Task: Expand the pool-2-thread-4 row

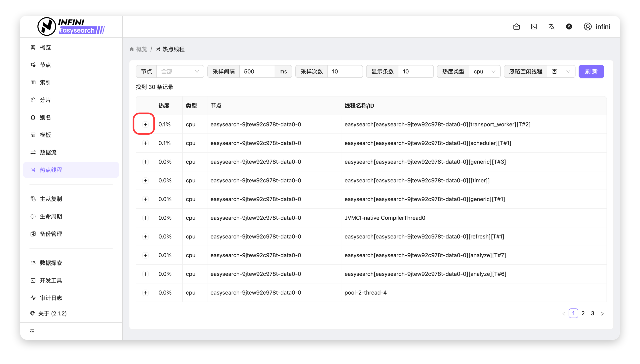Action: (x=145, y=293)
